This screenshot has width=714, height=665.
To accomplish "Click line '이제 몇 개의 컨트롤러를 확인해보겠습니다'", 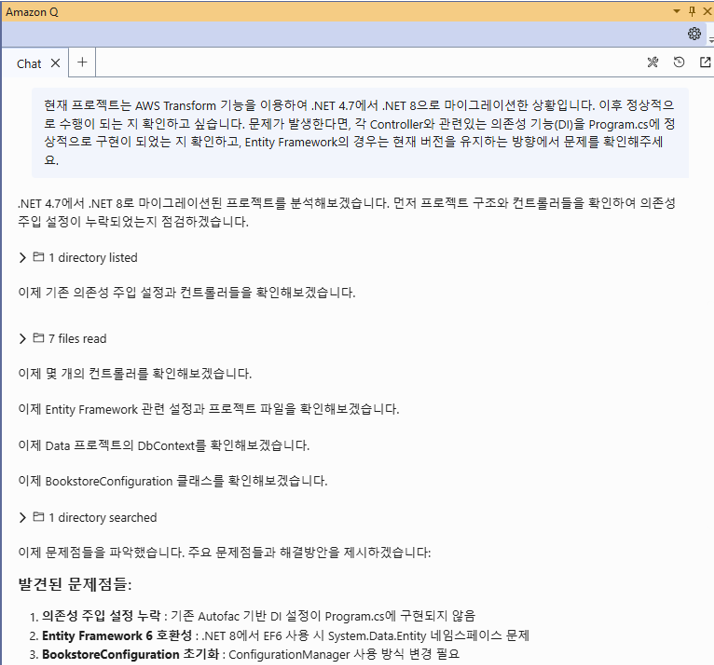I will [135, 373].
